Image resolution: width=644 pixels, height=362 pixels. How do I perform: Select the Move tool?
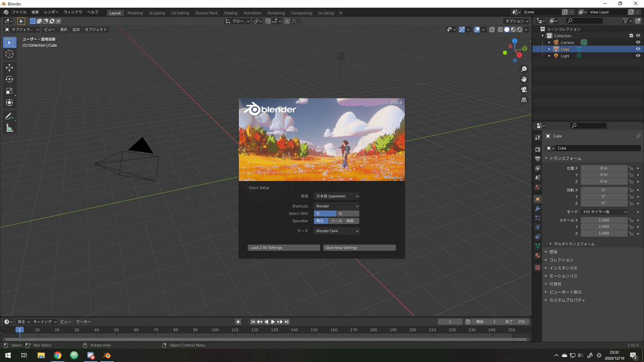pos(9,68)
